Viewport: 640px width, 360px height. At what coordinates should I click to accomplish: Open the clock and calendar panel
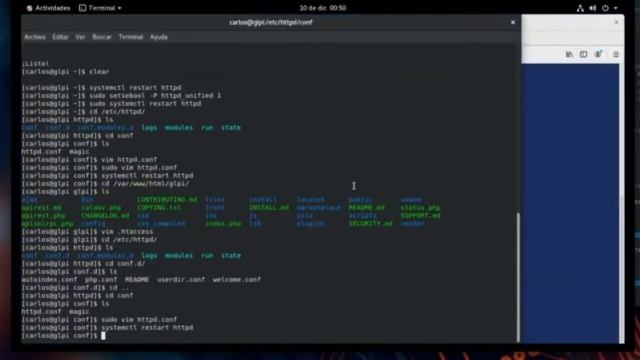pyautogui.click(x=322, y=8)
